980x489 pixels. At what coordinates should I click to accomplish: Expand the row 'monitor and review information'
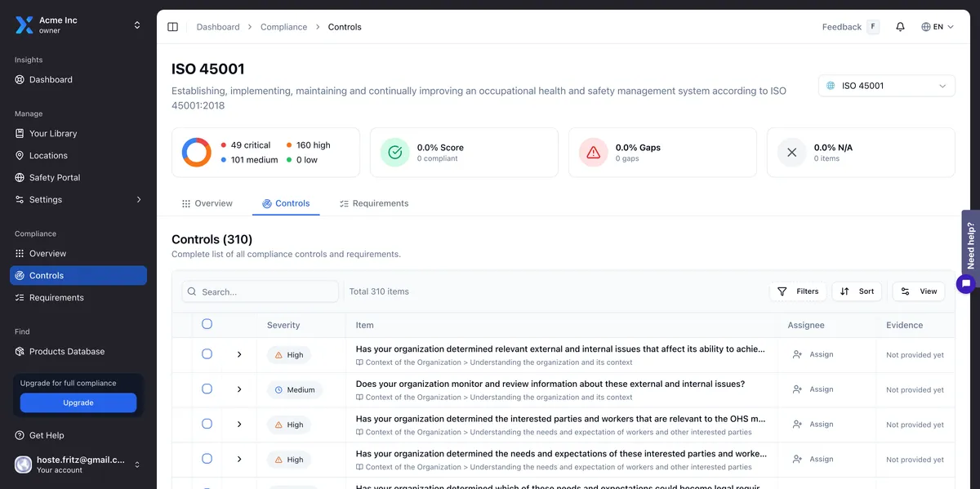239,389
